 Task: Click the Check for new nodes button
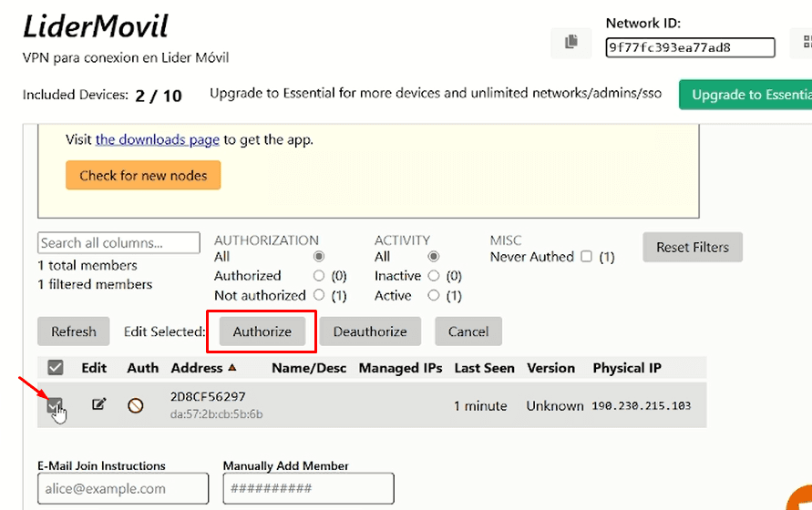coord(143,176)
